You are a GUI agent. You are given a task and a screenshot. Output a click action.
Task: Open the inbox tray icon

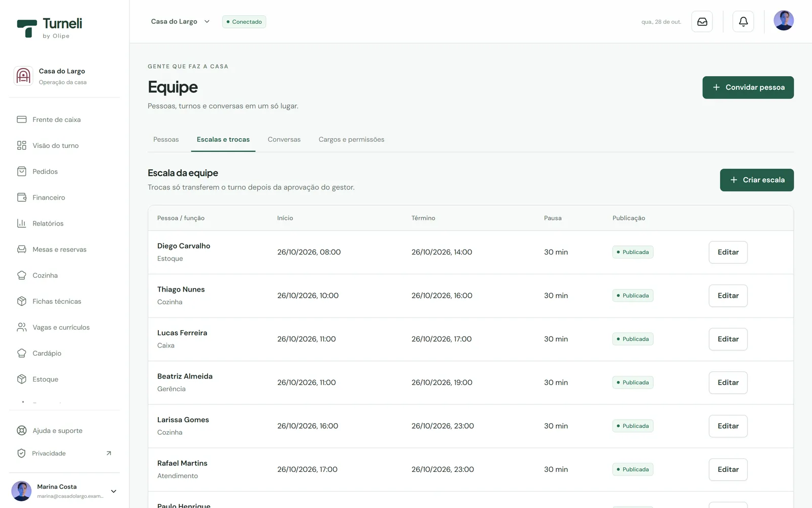702,22
